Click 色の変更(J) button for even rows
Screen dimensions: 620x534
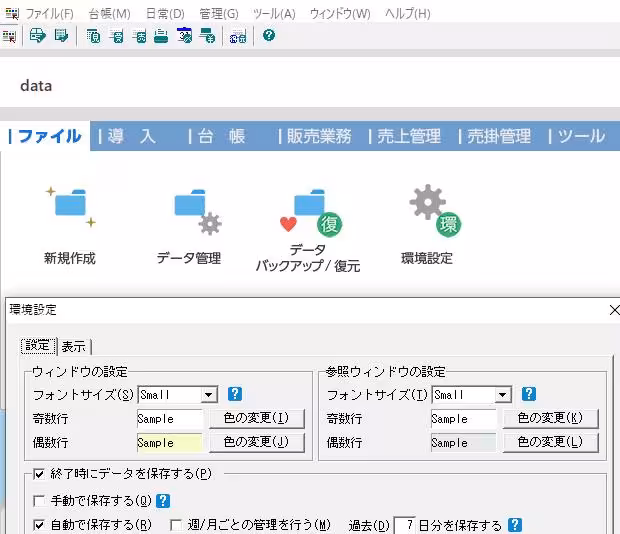click(257, 442)
